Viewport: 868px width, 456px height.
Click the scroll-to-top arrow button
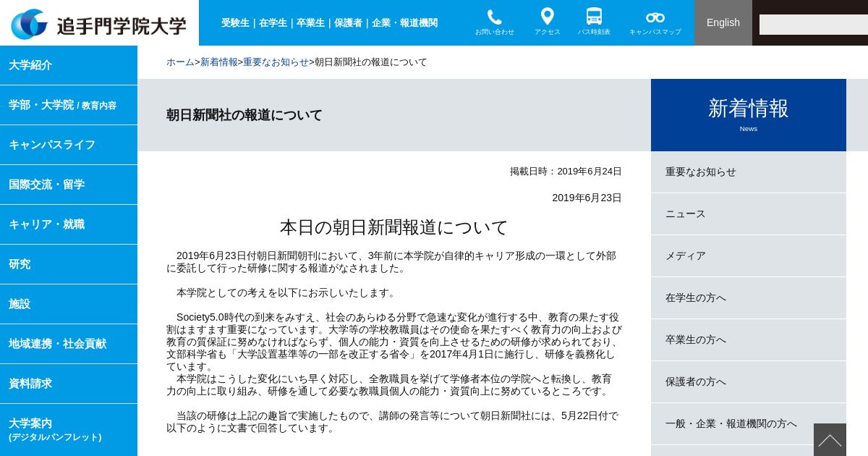(830, 440)
